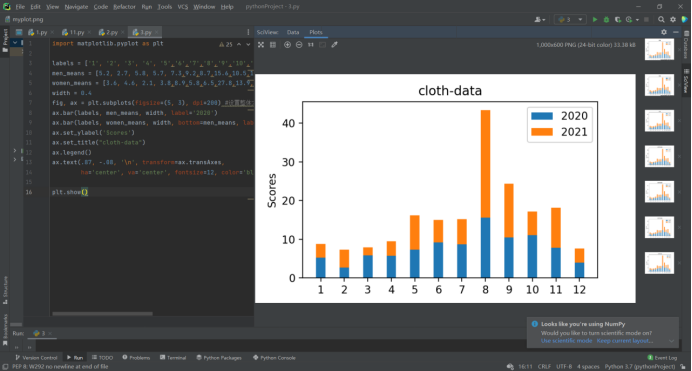This screenshot has width=692, height=371.
Task: Collapse project tree chevron at top
Action: tap(15, 43)
